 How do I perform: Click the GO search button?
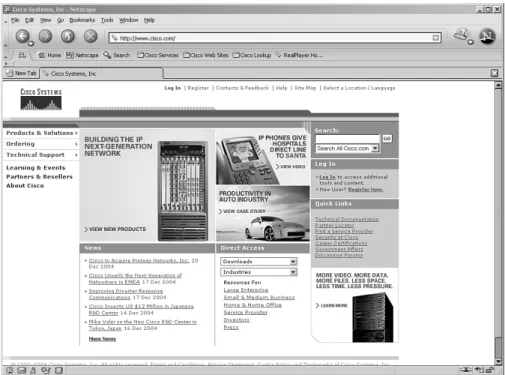(x=387, y=138)
